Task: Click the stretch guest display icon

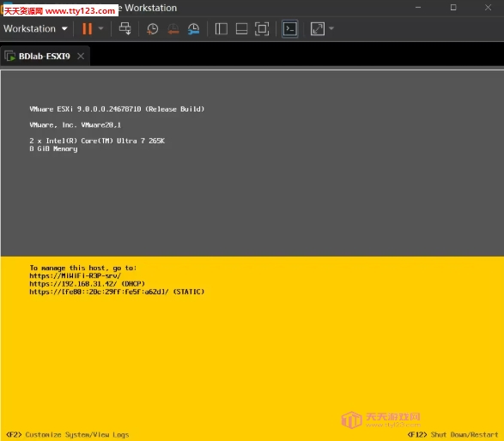Action: pyautogui.click(x=317, y=29)
